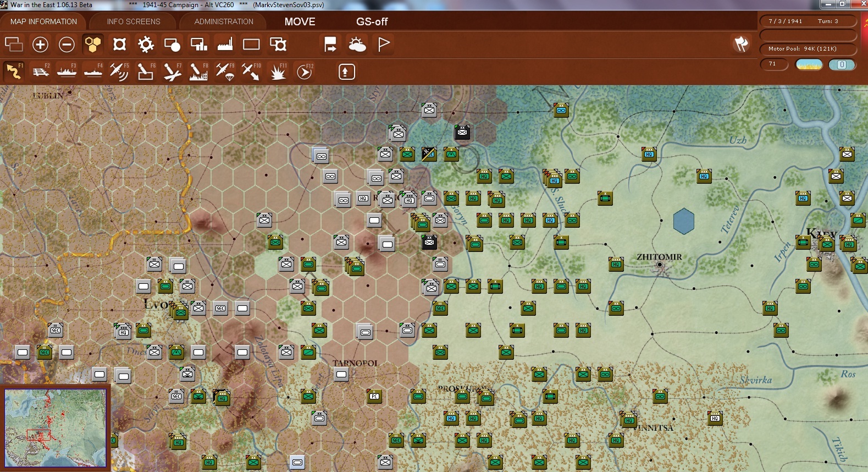Click the plain rectangle unit icon

pos(251,44)
